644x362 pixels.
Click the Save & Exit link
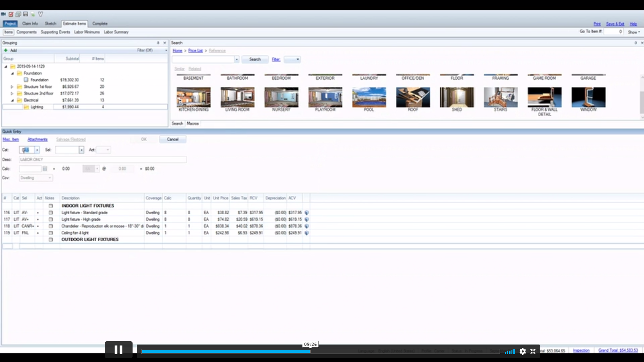[x=615, y=24]
